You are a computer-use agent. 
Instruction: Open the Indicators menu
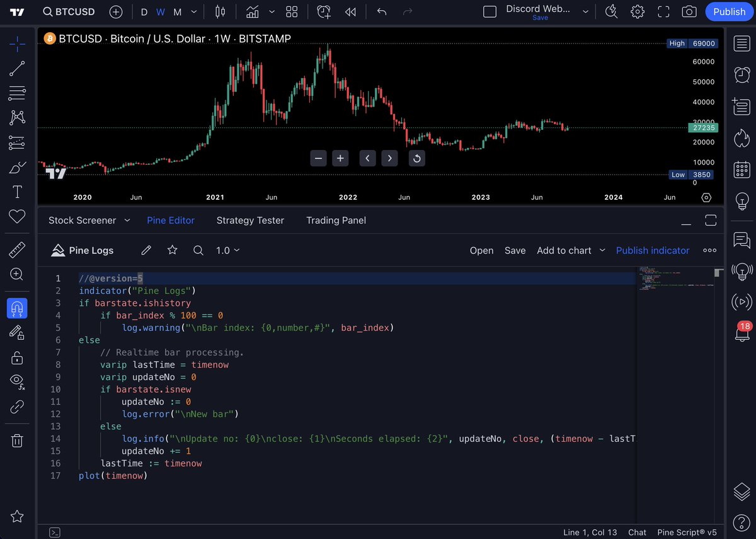tap(253, 12)
